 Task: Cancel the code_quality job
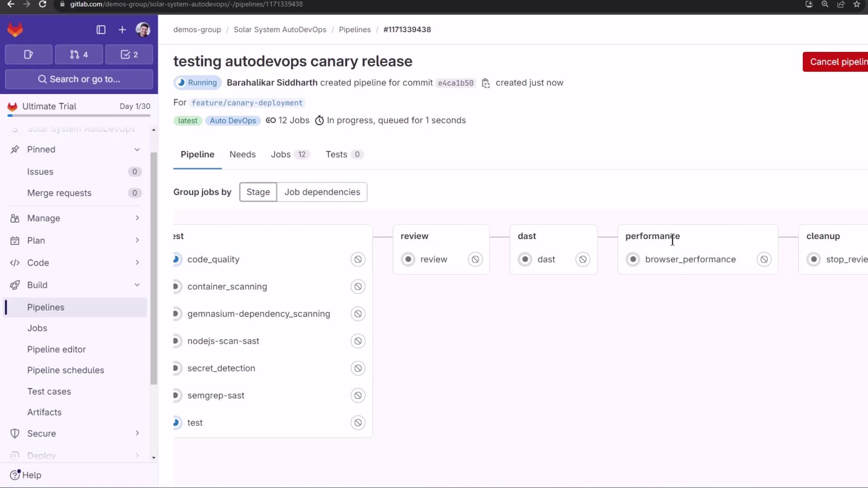[x=358, y=259]
